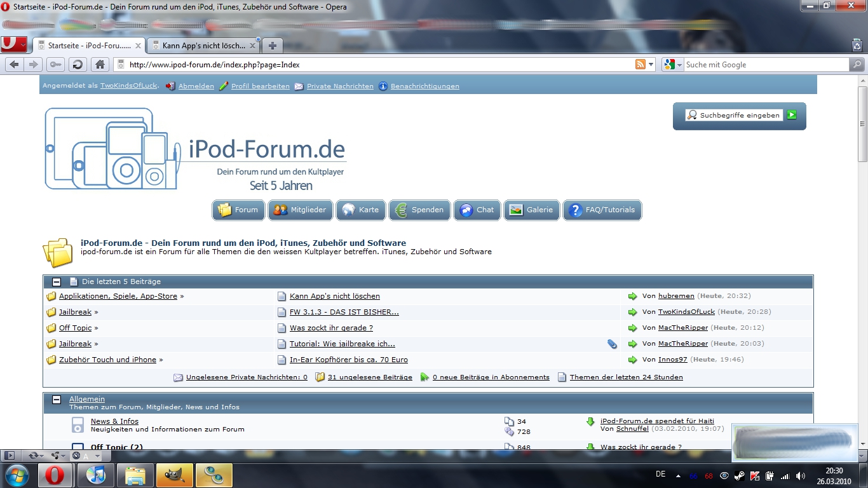Open the Chat menu button
Image resolution: width=868 pixels, height=488 pixels.
pyautogui.click(x=477, y=210)
